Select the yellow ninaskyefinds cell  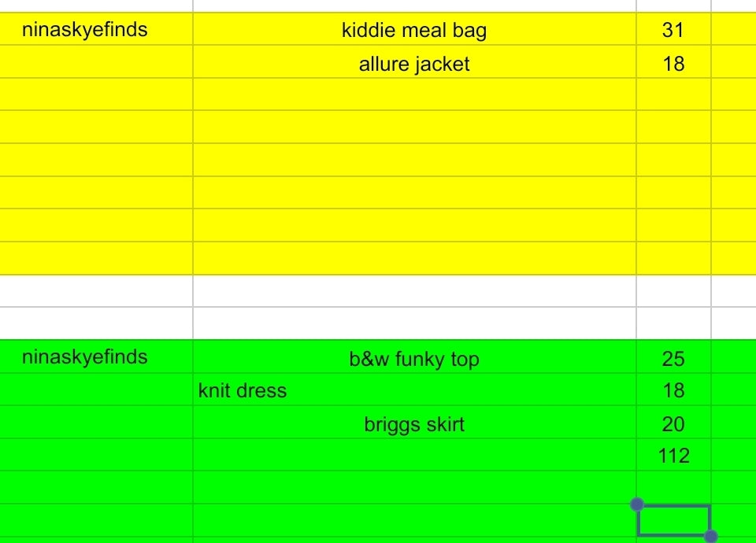tap(85, 30)
